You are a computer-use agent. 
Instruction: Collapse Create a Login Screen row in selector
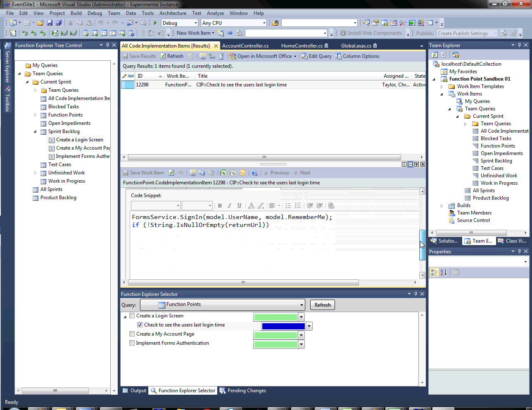pyautogui.click(x=125, y=317)
